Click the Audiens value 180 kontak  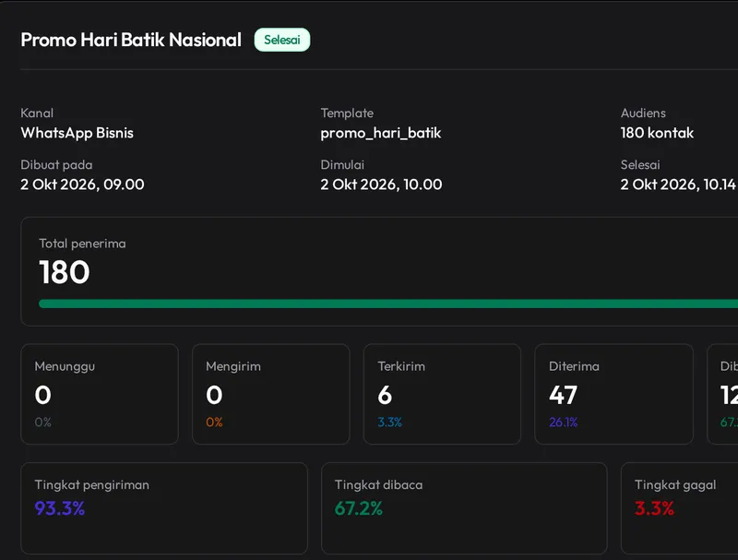pos(657,133)
